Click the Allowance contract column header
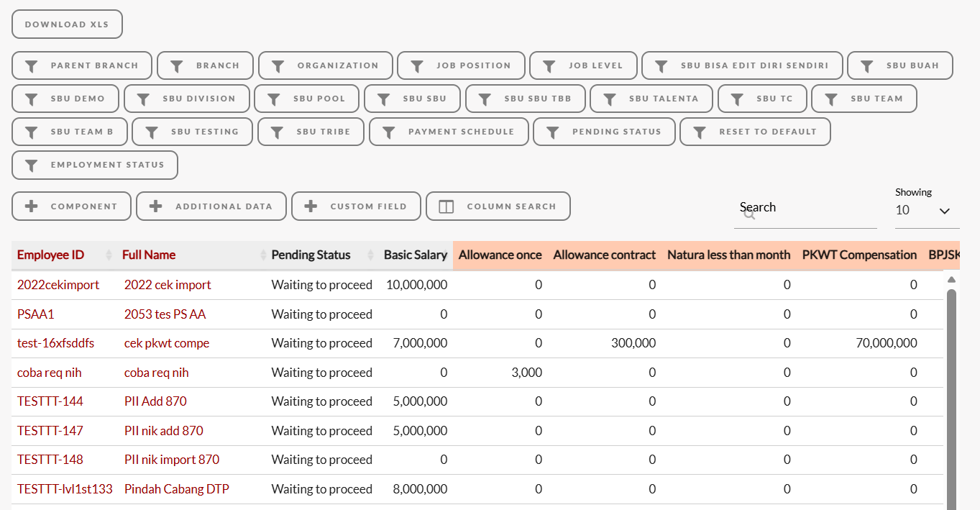Viewport: 980px width, 510px height. 605,255
